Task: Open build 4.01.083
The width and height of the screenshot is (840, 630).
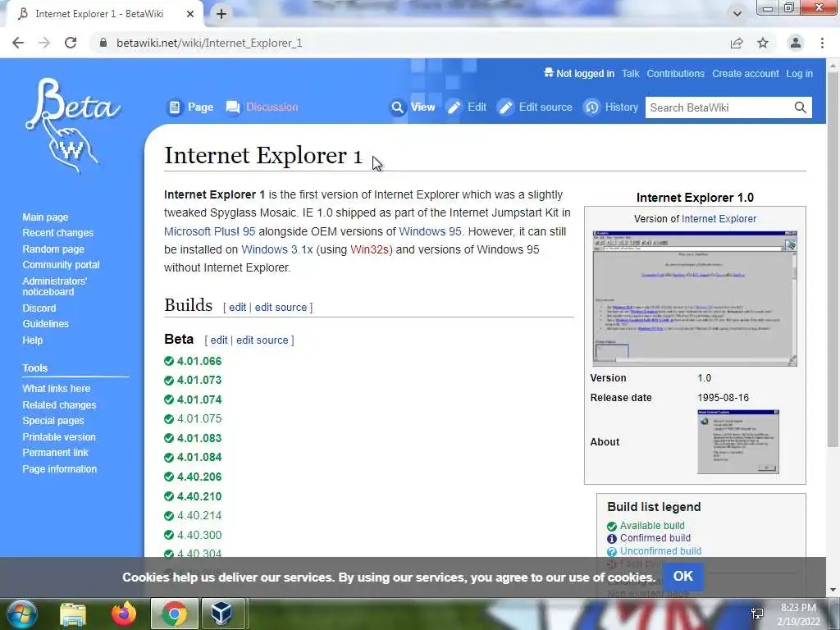Action: (199, 438)
